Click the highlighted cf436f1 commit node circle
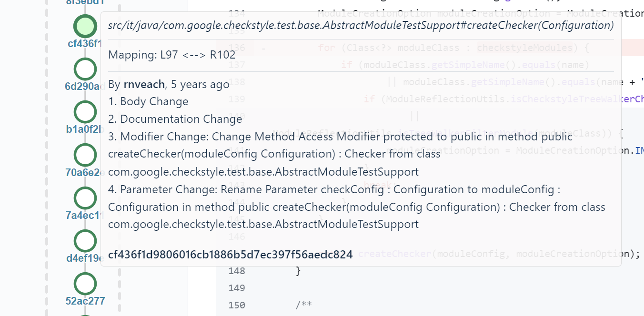The height and width of the screenshot is (316, 644). click(x=85, y=26)
